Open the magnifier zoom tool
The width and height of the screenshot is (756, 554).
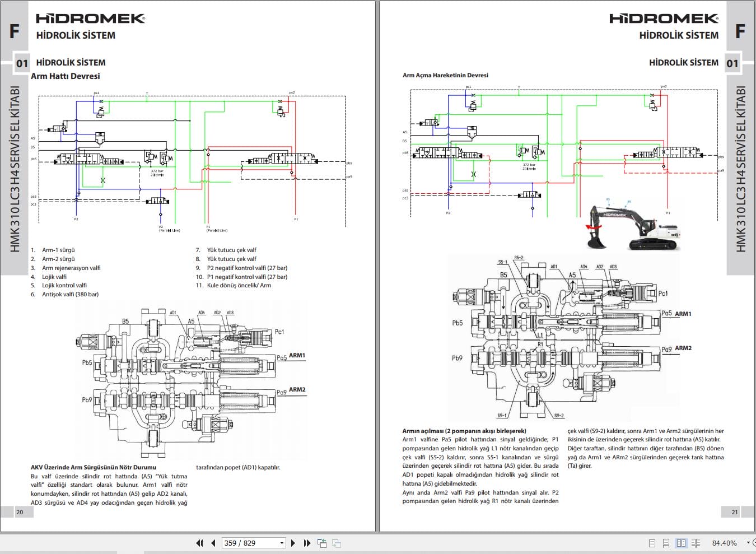(754, 543)
